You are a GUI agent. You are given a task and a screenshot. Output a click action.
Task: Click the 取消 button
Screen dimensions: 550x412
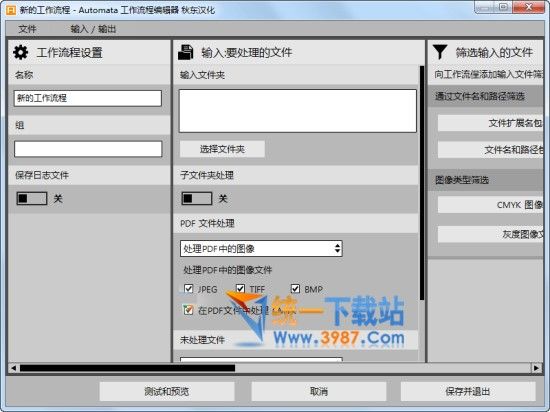318,391
